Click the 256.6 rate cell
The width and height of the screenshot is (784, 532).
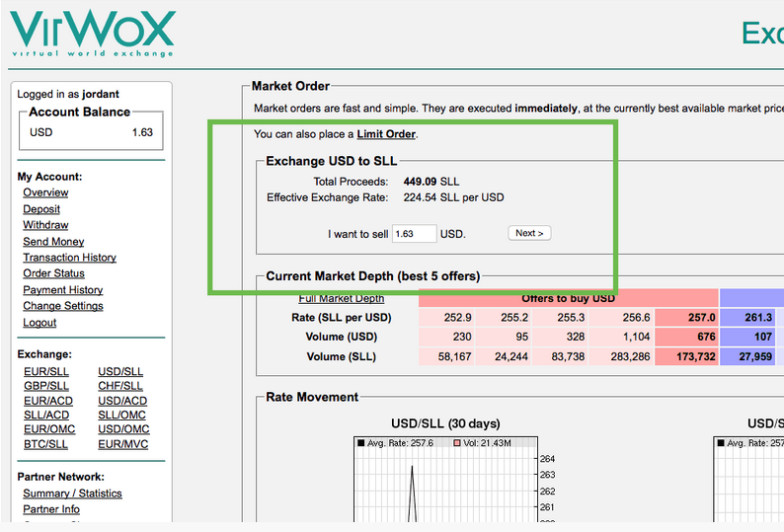pos(621,318)
